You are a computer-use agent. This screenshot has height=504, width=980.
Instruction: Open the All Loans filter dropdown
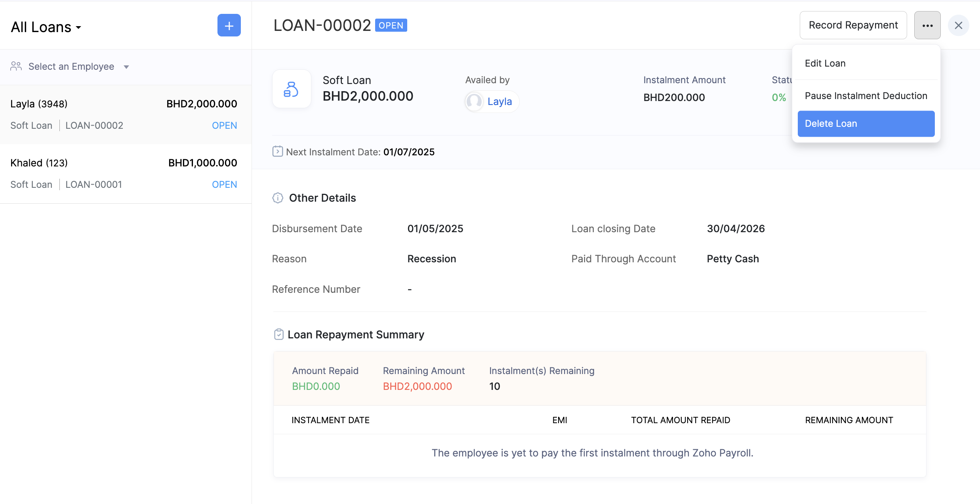[x=46, y=27]
